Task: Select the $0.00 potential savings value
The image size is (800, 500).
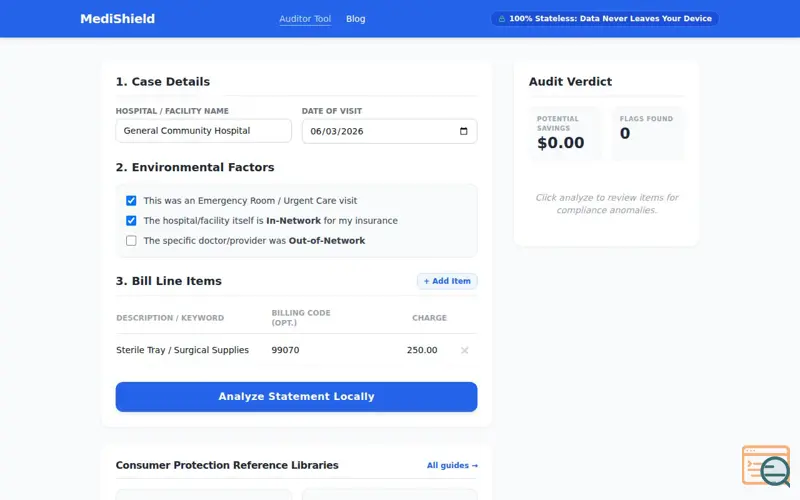Action: (x=560, y=143)
